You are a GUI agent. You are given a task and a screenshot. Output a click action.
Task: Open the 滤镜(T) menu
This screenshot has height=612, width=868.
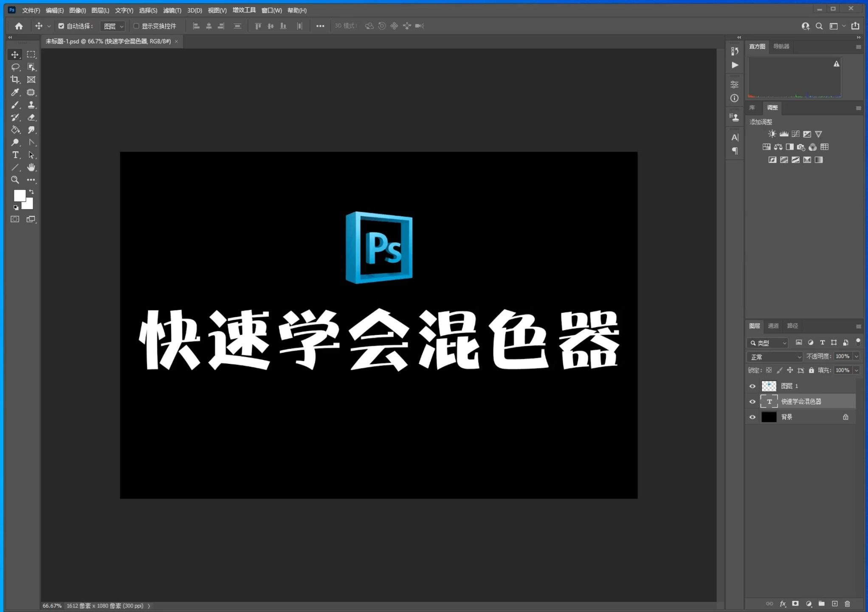click(172, 10)
